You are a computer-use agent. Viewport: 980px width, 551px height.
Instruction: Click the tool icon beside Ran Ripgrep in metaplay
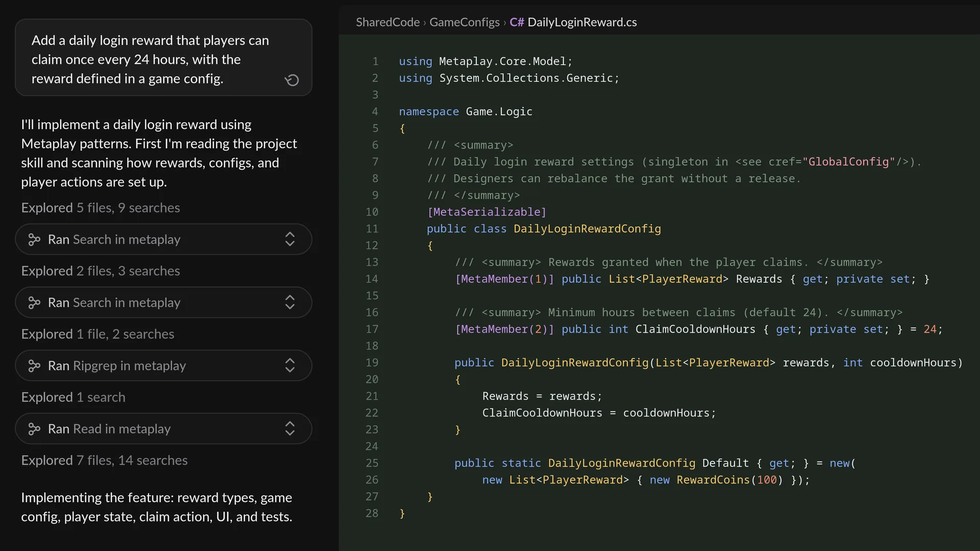pyautogui.click(x=34, y=366)
